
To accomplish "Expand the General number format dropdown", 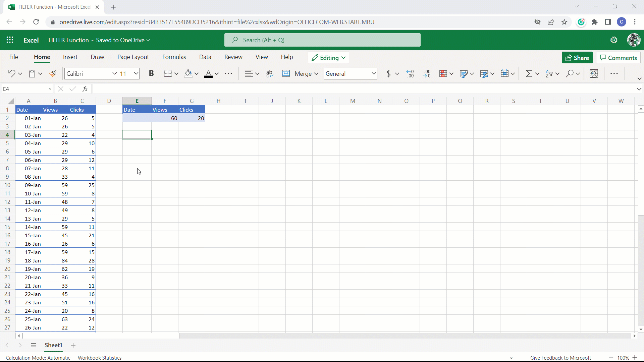I will [374, 74].
